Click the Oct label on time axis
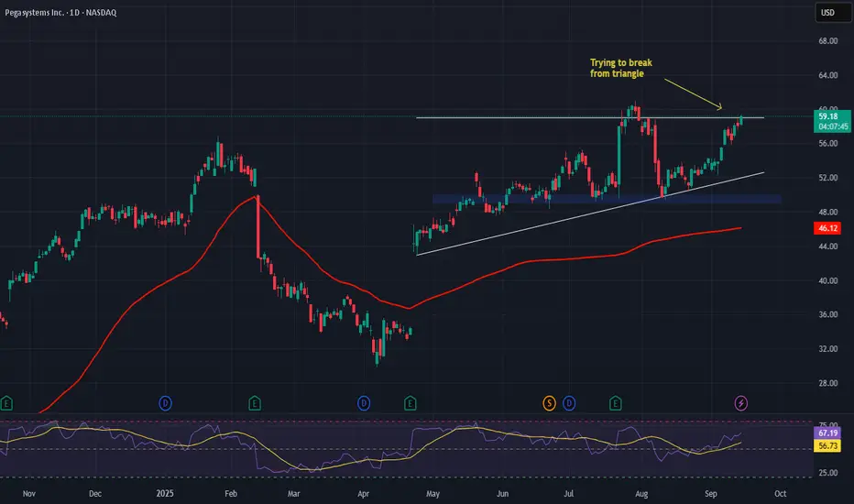 point(781,494)
